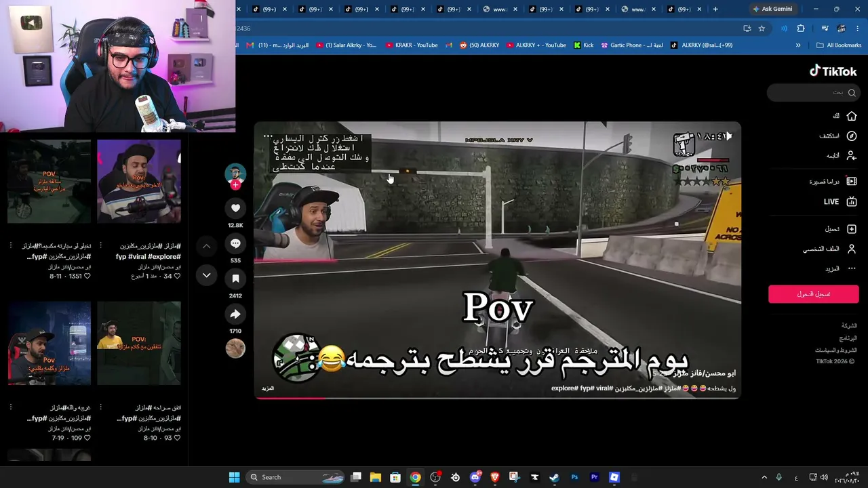Click the Windows Start button
The width and height of the screenshot is (868, 488).
pyautogui.click(x=234, y=477)
